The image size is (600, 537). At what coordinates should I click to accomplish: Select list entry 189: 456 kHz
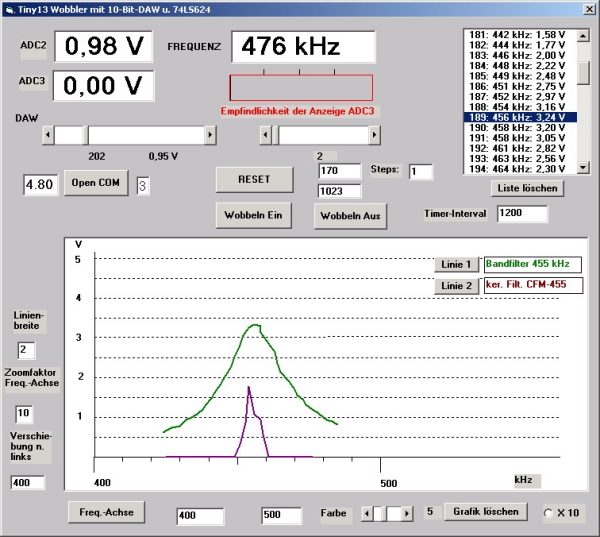[x=518, y=117]
